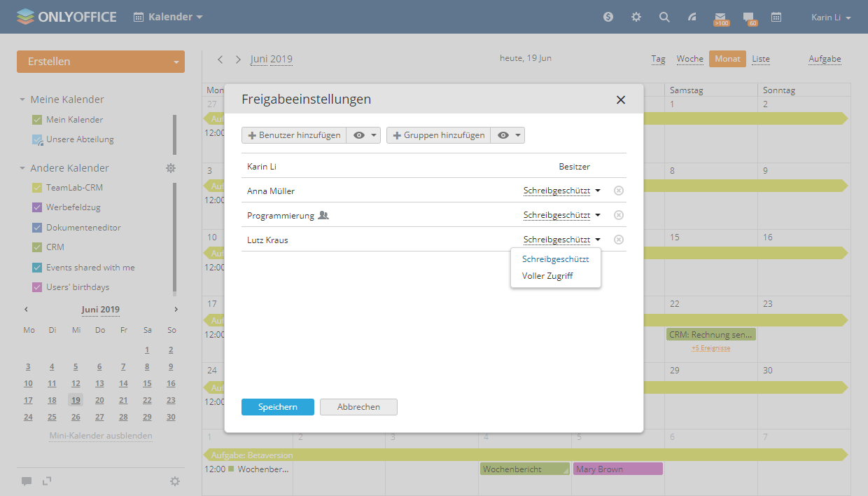This screenshot has width=868, height=496.
Task: Select day 19 in mini calendar
Action: click(x=76, y=400)
